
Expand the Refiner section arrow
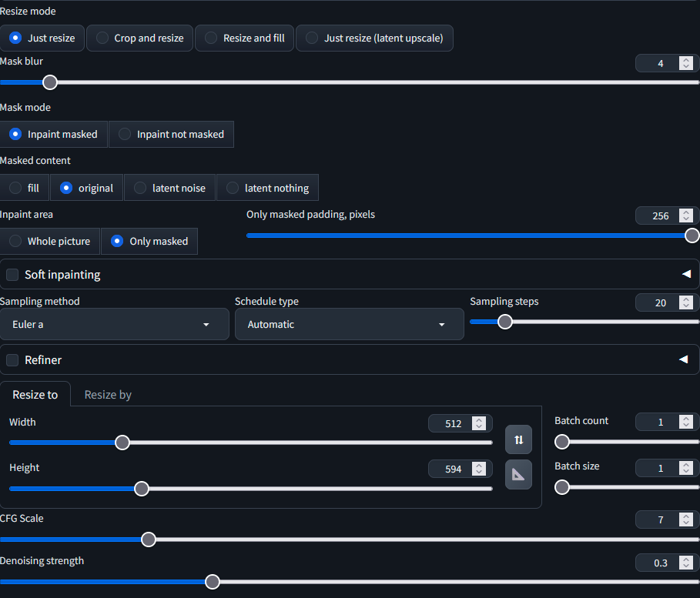point(684,359)
